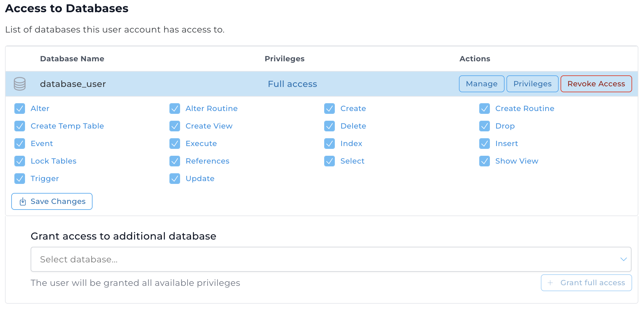
Task: Click the database cylinder icon beside database_user
Action: pyautogui.click(x=19, y=84)
